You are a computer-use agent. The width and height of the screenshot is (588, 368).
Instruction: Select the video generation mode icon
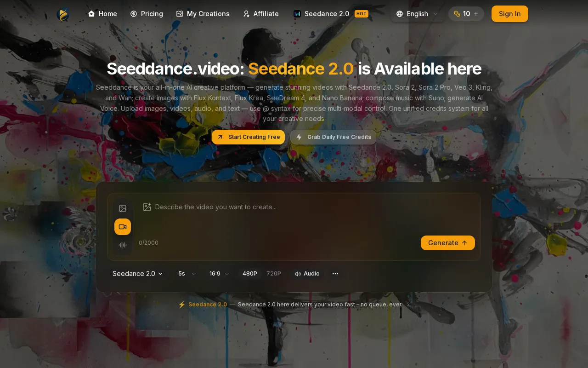(123, 227)
